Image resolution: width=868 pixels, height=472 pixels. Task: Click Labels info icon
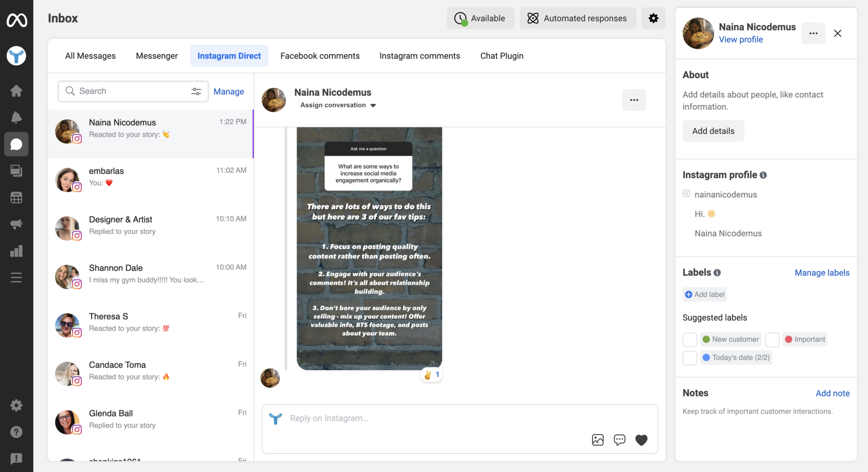(717, 273)
